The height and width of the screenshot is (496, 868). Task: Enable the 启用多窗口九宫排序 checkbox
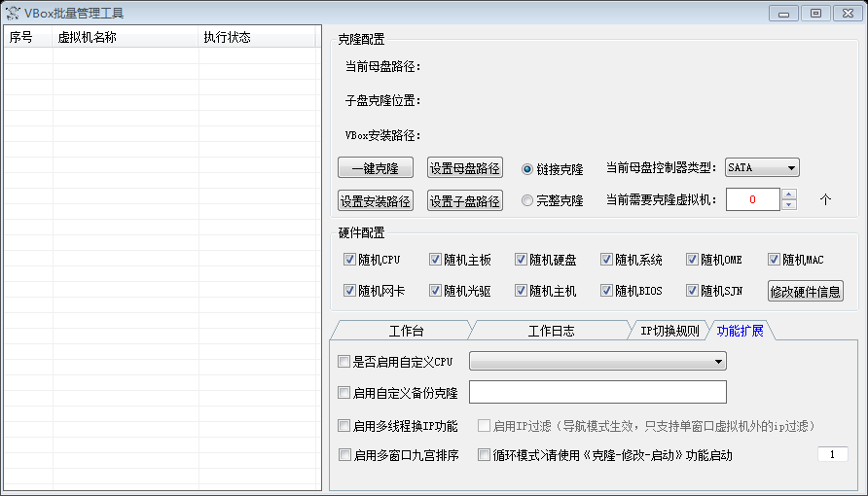point(344,455)
